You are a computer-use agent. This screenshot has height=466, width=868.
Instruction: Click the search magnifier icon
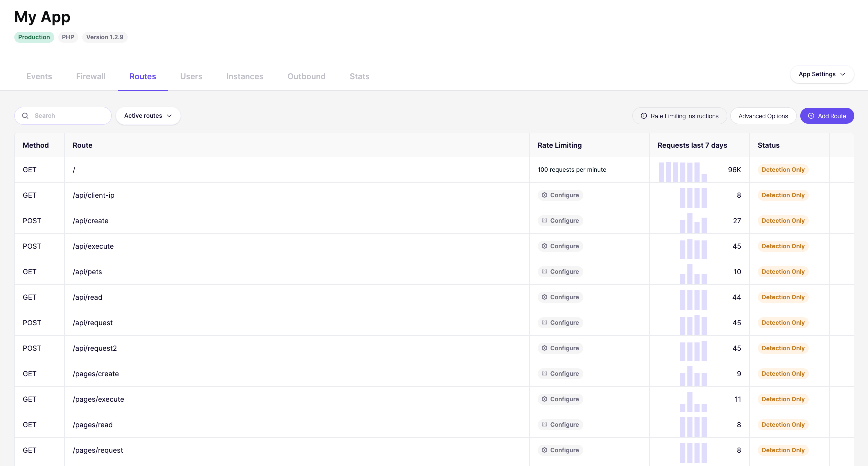pyautogui.click(x=25, y=116)
